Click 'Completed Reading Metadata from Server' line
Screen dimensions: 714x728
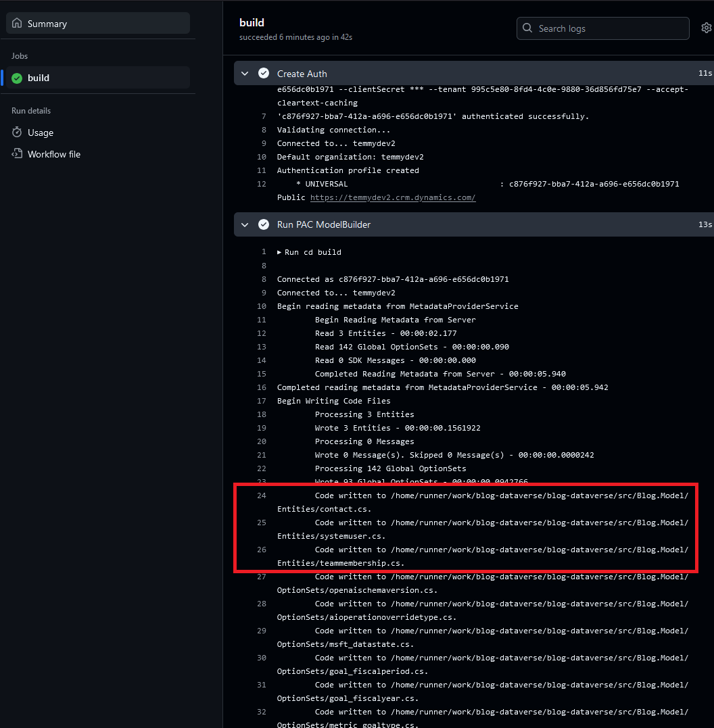(440, 374)
